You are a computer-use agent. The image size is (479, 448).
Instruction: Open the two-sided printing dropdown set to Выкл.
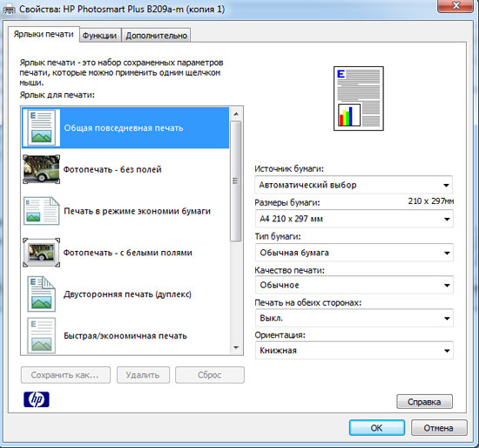[354, 318]
